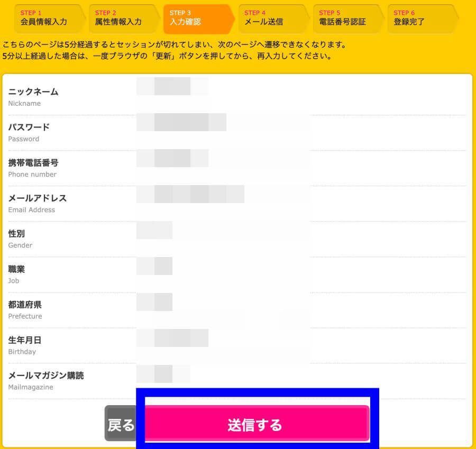The width and height of the screenshot is (476, 449).
Task: Select the STEP 2 属性情報入力 tab
Action: click(x=124, y=19)
